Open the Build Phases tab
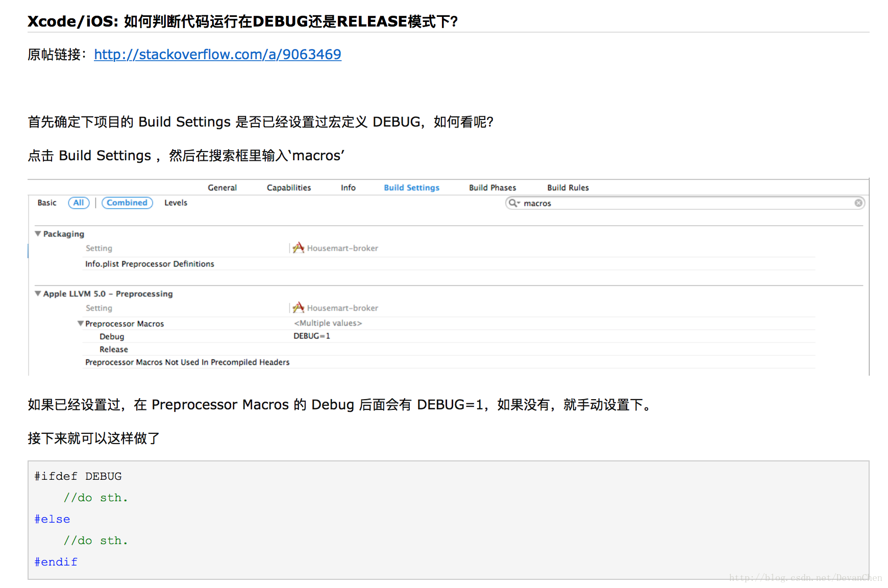 492,188
